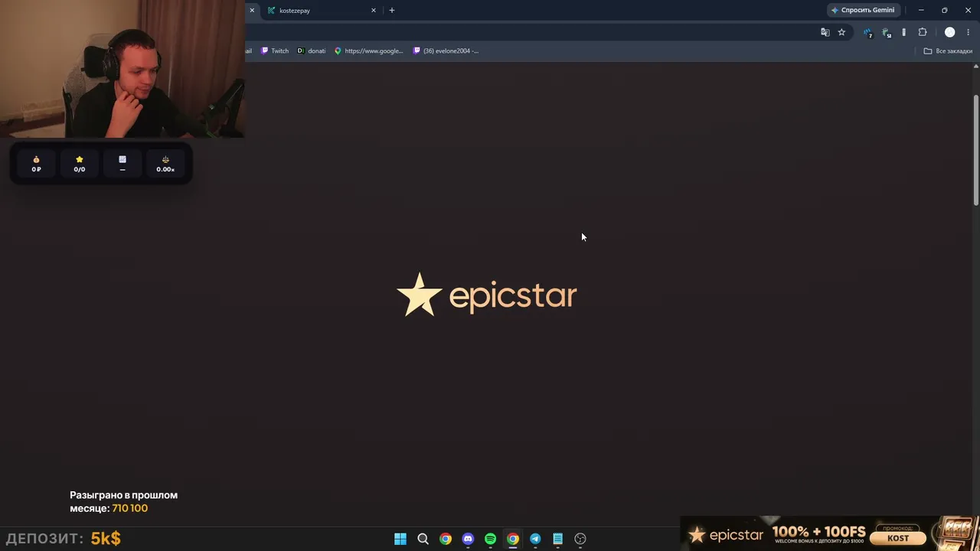
Task: Open the https://www.google... bookmark
Action: (x=368, y=51)
